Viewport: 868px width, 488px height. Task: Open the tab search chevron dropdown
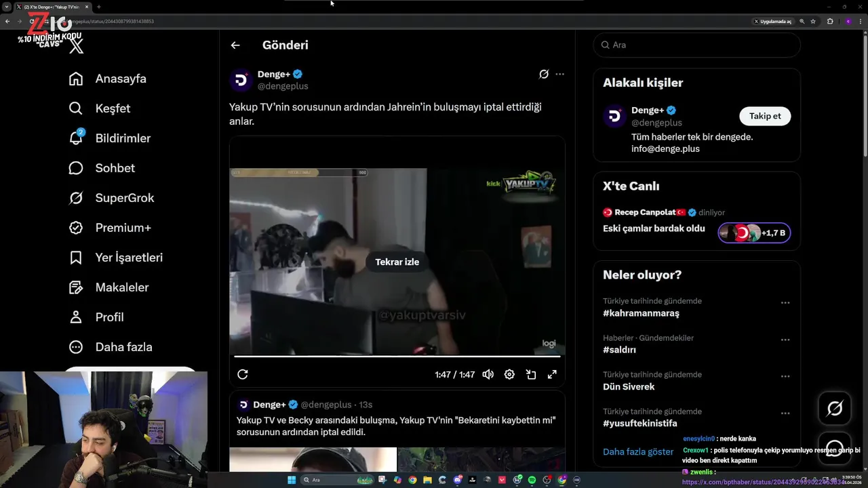click(x=7, y=7)
